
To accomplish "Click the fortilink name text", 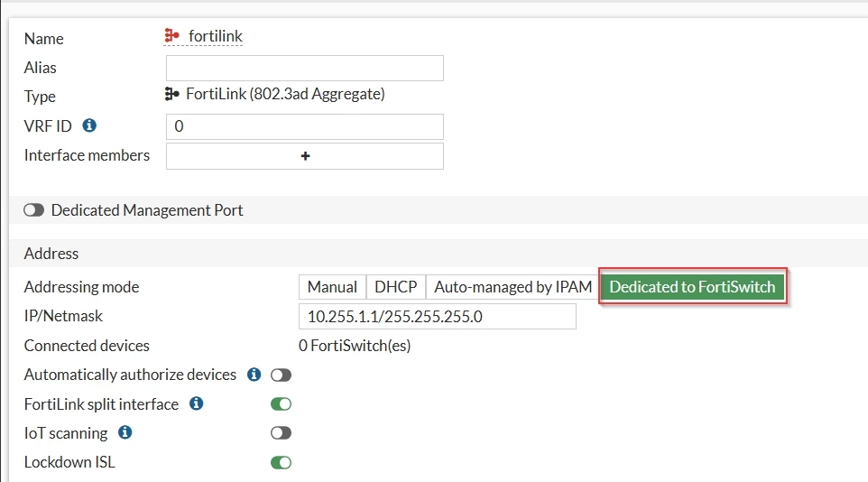I will tap(216, 36).
